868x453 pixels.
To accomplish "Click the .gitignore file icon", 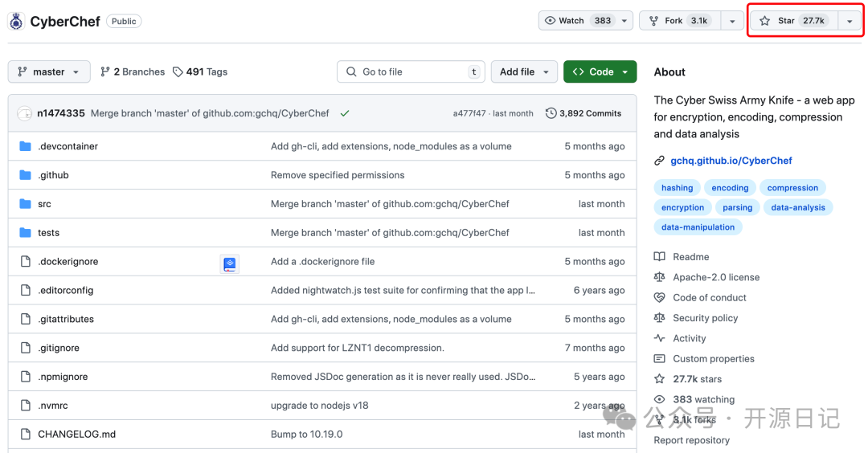I will 26,347.
